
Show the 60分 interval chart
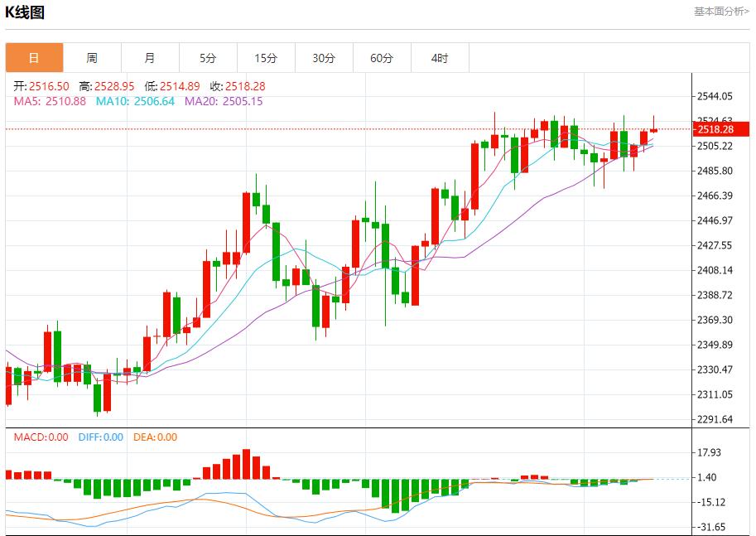click(x=382, y=58)
